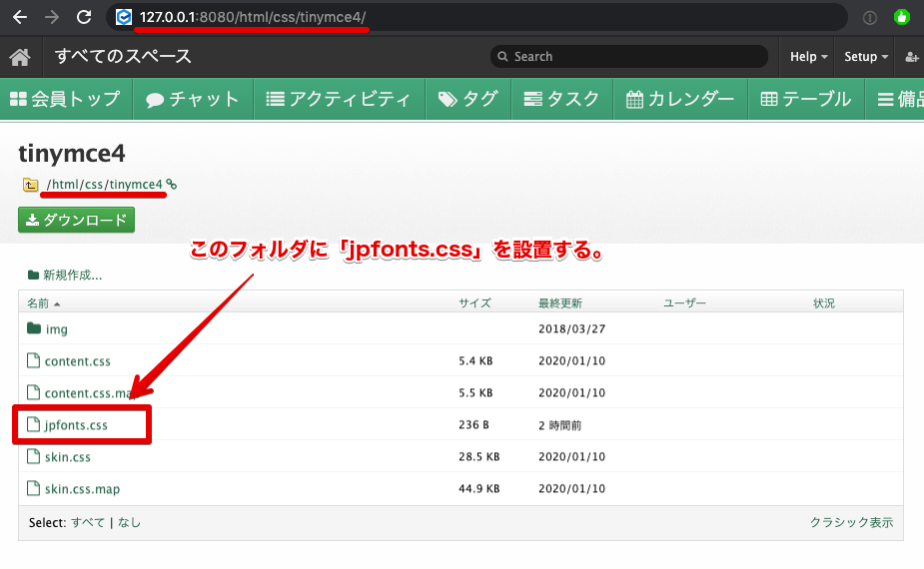
Task: Click the parent folder icon beside path
Action: coord(30,185)
